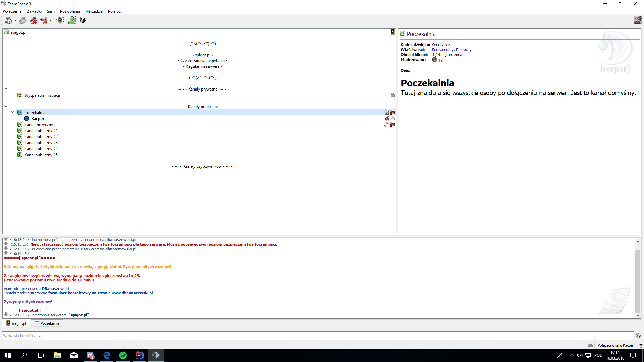Select user Kacper in channel tree

(38, 119)
